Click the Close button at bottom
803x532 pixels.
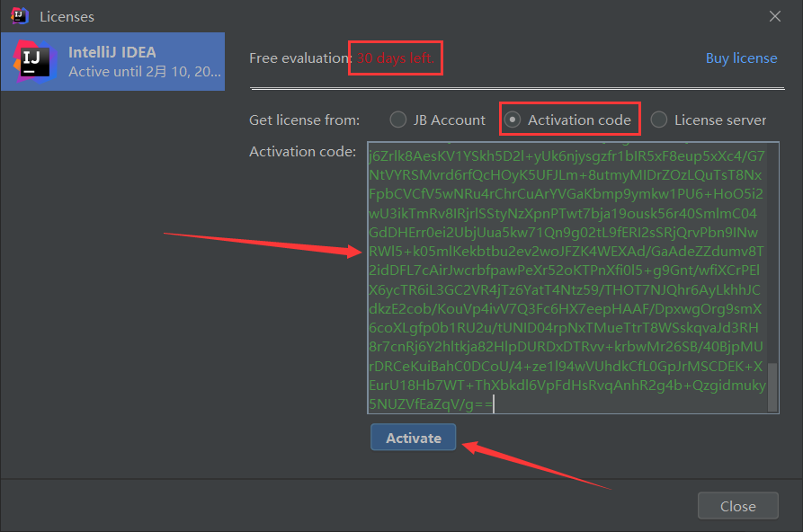[x=738, y=506]
